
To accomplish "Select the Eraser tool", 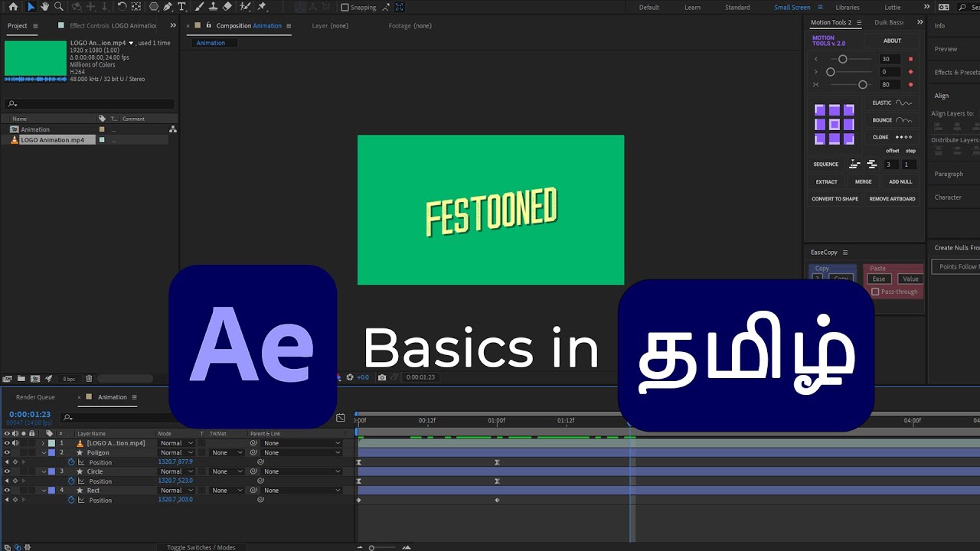I will (x=227, y=7).
